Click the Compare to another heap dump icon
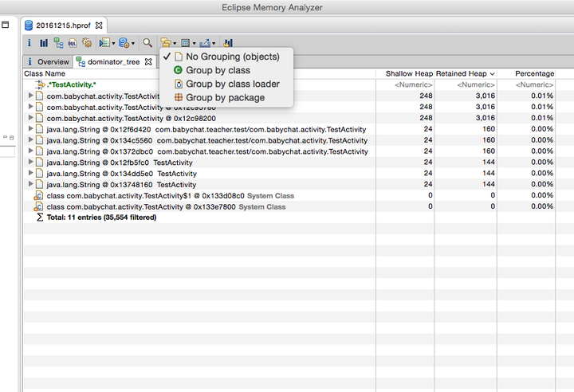This screenshot has height=392, width=574. coord(228,43)
